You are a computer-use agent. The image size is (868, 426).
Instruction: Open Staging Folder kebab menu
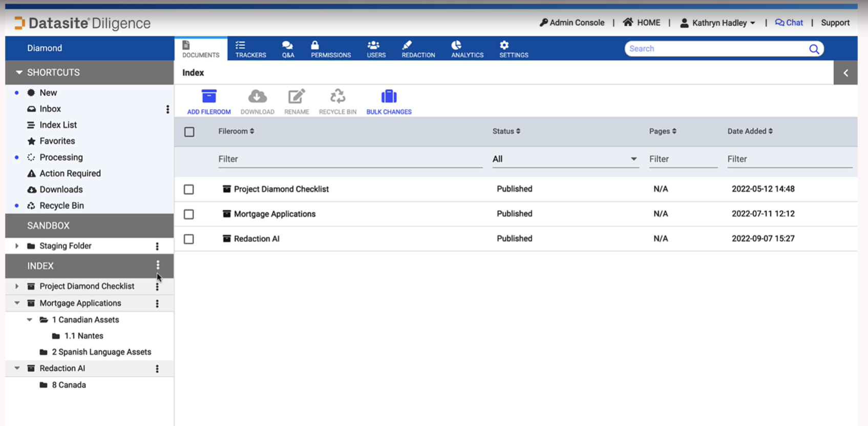pyautogui.click(x=157, y=246)
